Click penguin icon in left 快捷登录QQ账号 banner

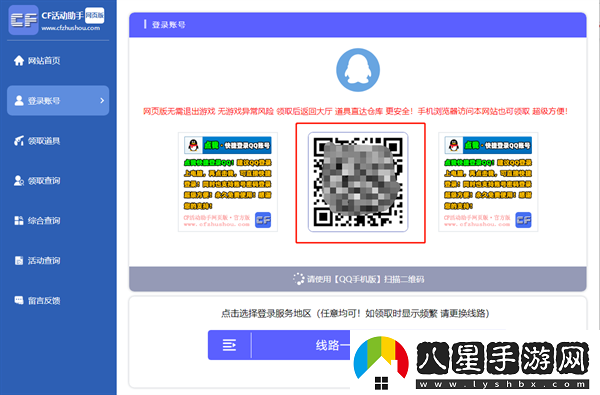click(x=194, y=145)
